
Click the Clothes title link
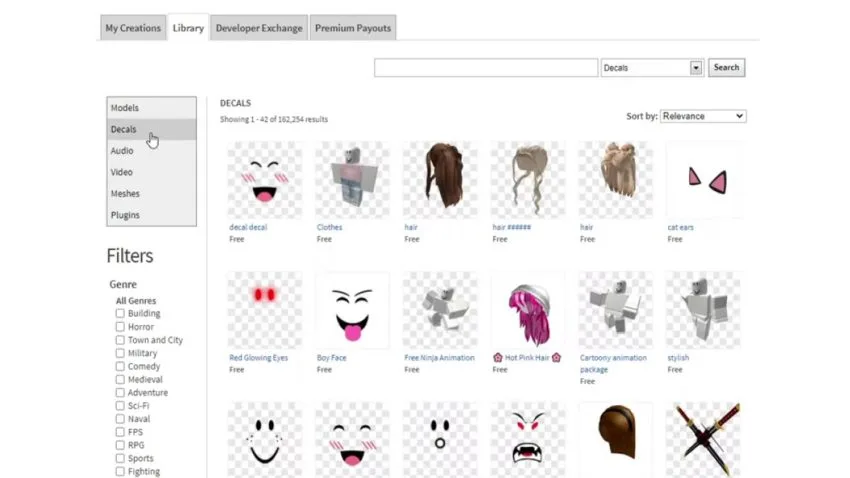[x=330, y=227]
